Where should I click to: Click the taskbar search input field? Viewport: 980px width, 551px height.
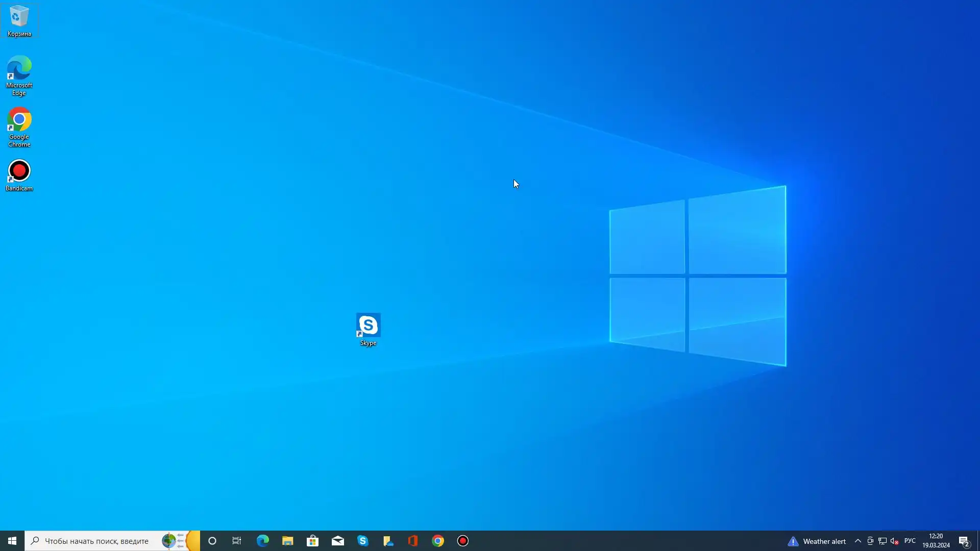click(97, 541)
